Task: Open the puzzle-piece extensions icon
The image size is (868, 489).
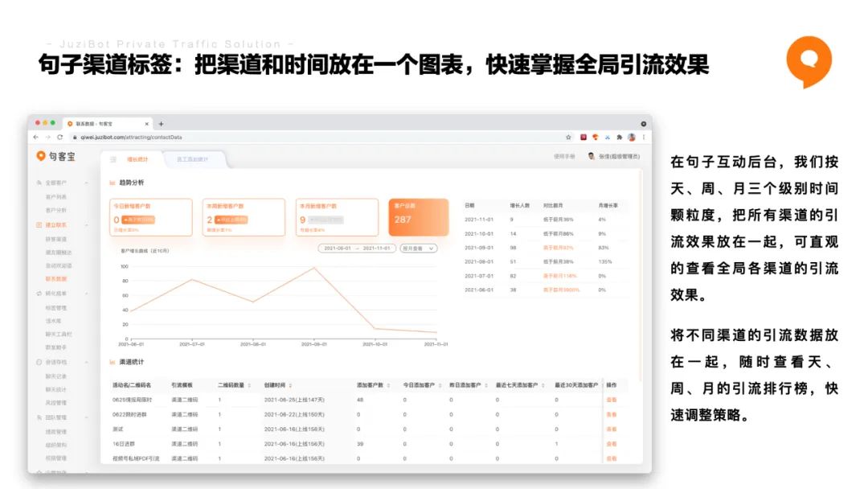Action: coord(620,138)
